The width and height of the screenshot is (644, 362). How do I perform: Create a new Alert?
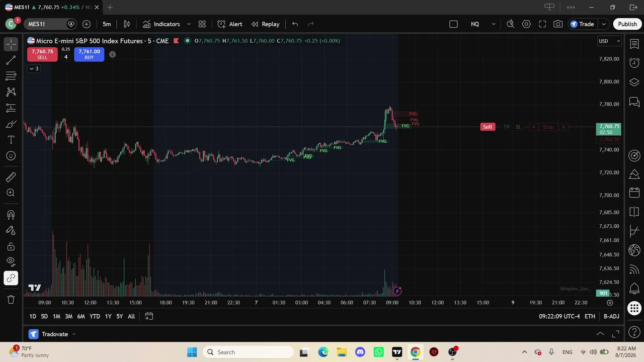pos(230,24)
